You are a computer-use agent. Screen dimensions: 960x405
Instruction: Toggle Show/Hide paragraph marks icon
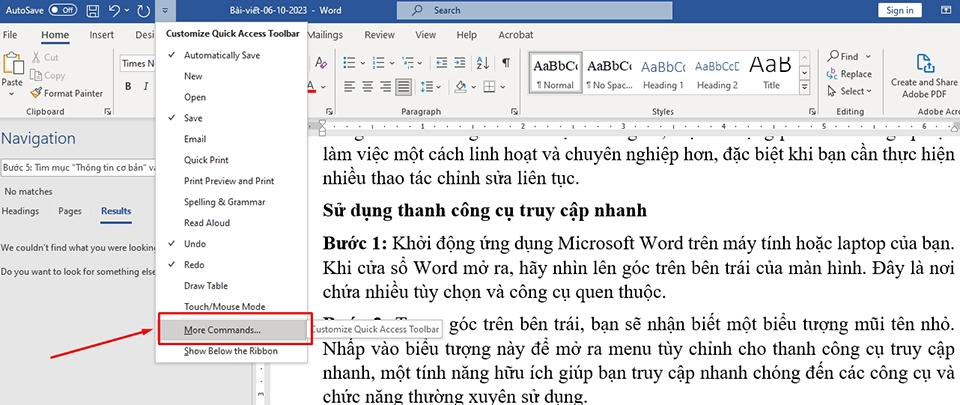[506, 62]
